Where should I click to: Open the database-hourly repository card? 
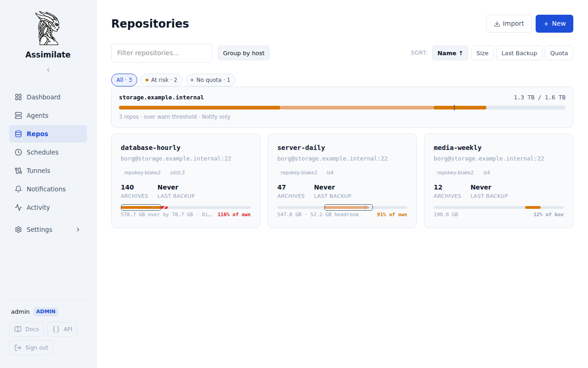[186, 181]
